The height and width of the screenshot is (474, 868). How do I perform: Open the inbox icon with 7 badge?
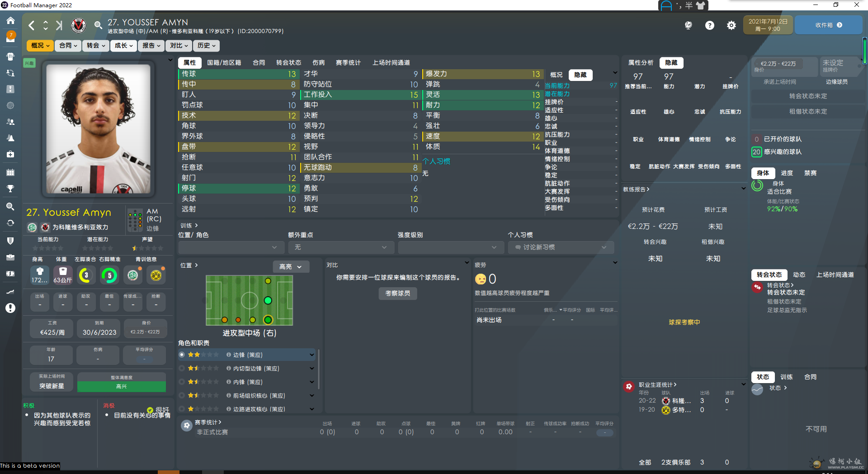[10, 37]
